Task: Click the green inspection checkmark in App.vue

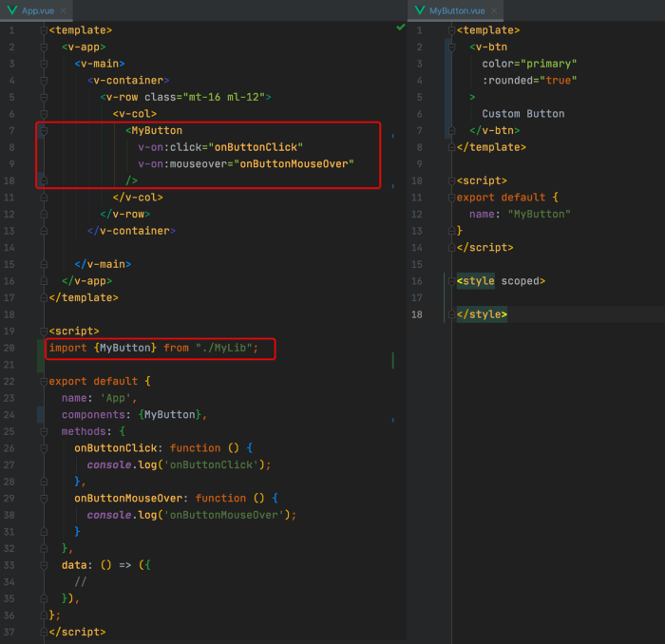Action: [x=400, y=28]
